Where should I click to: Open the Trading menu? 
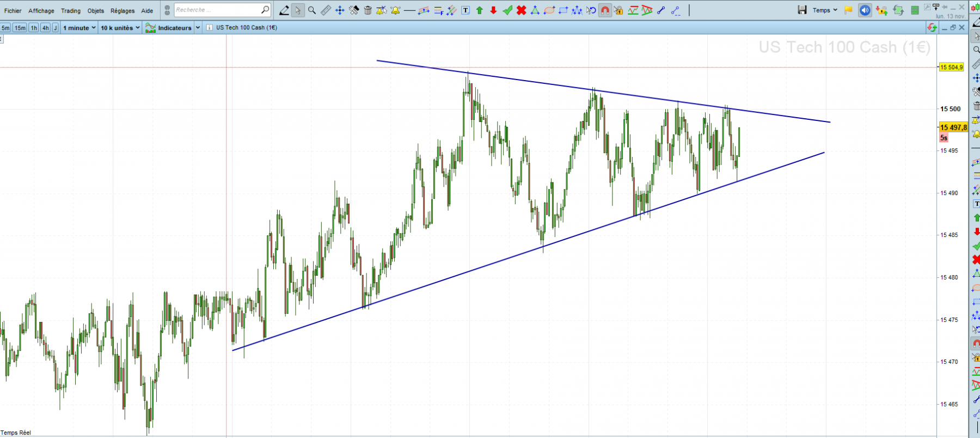pyautogui.click(x=71, y=10)
